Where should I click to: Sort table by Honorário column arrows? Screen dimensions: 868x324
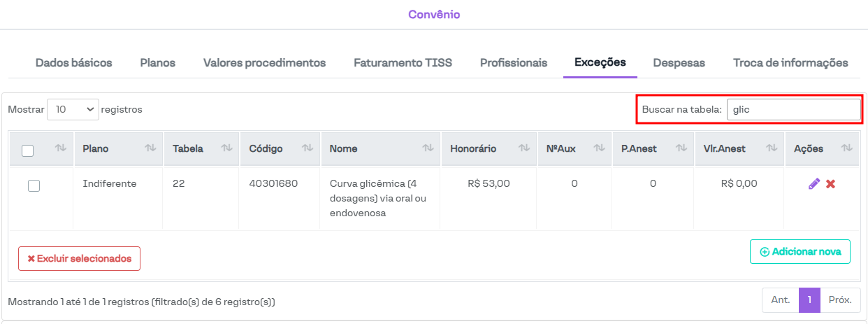525,148
